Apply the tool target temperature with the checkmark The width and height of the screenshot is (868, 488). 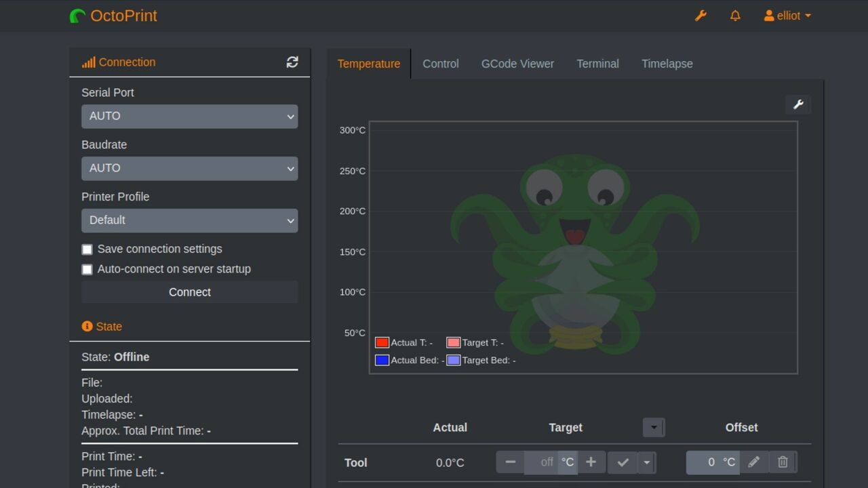pyautogui.click(x=623, y=462)
